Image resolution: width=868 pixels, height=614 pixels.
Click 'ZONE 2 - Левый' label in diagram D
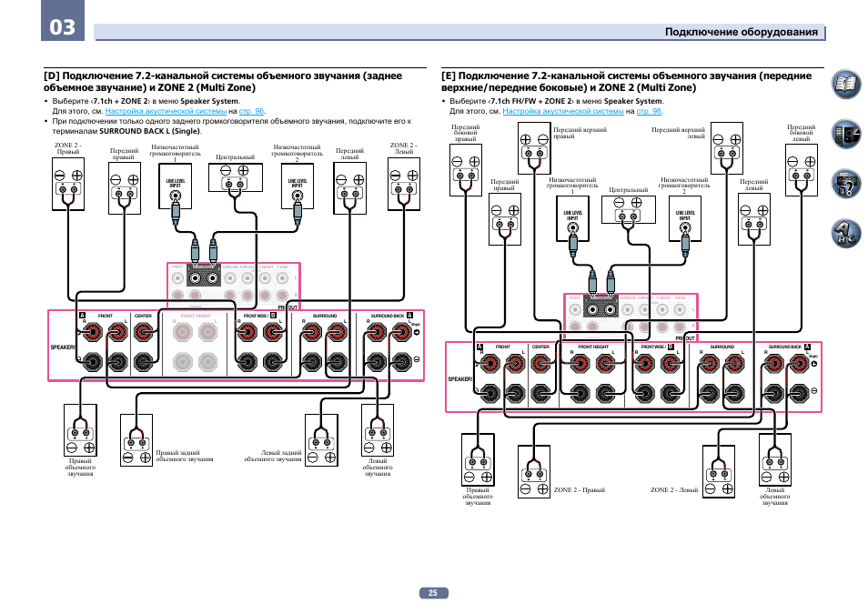[x=404, y=148]
